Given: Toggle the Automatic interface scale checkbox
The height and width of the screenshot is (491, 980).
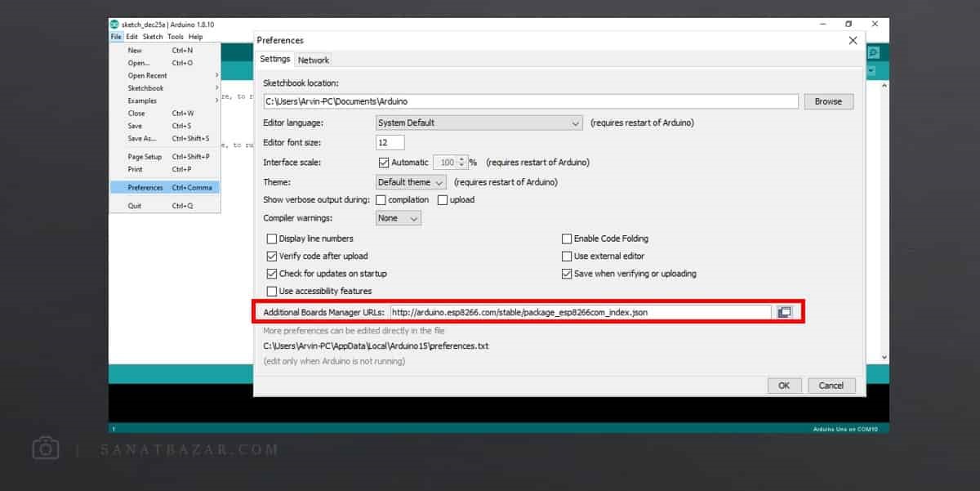Looking at the screenshot, I should pyautogui.click(x=384, y=163).
